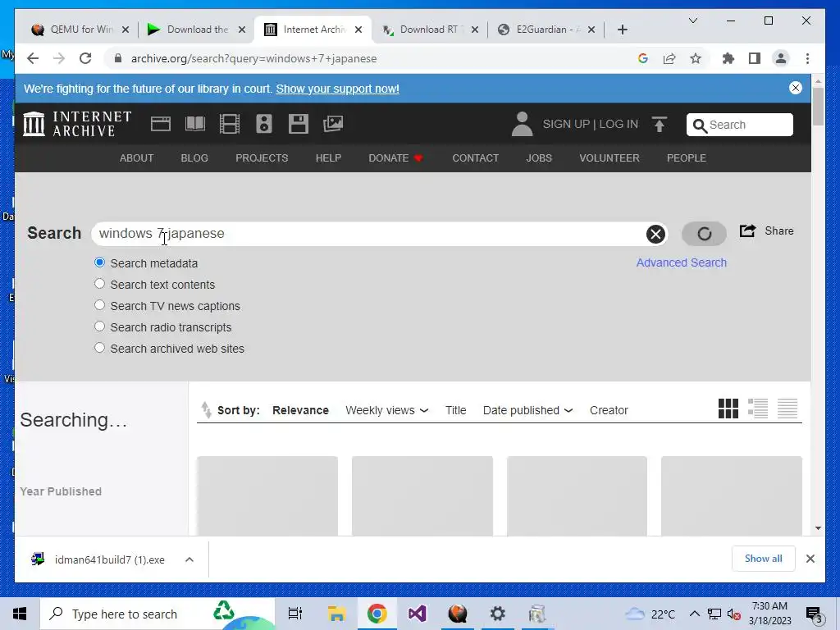Open download item options chevron
The width and height of the screenshot is (840, 630).
pyautogui.click(x=189, y=559)
